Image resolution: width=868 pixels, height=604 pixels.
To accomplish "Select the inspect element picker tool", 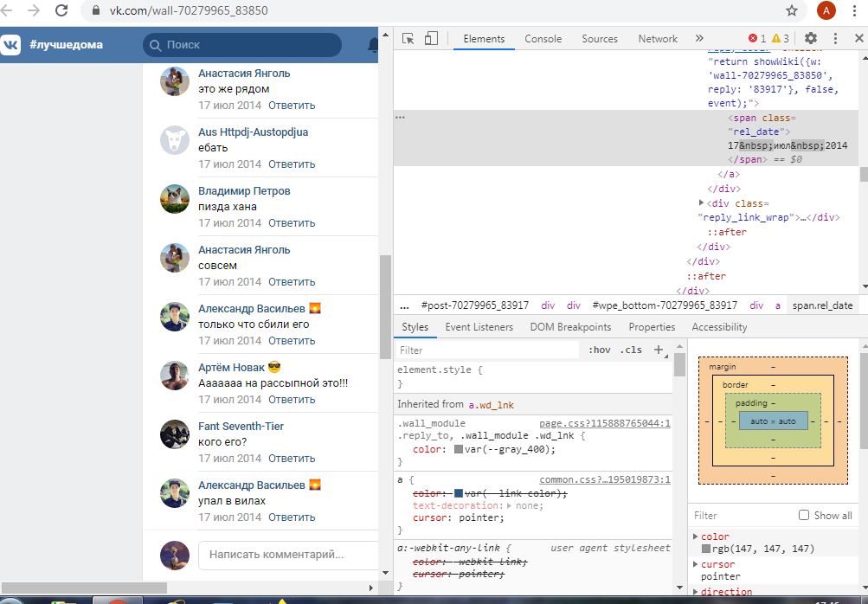I will coord(408,38).
